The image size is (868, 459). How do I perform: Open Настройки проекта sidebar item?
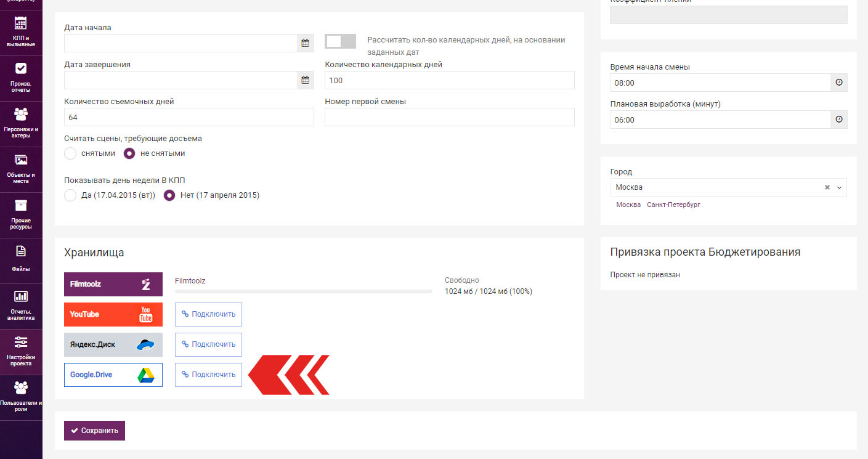[x=21, y=352]
